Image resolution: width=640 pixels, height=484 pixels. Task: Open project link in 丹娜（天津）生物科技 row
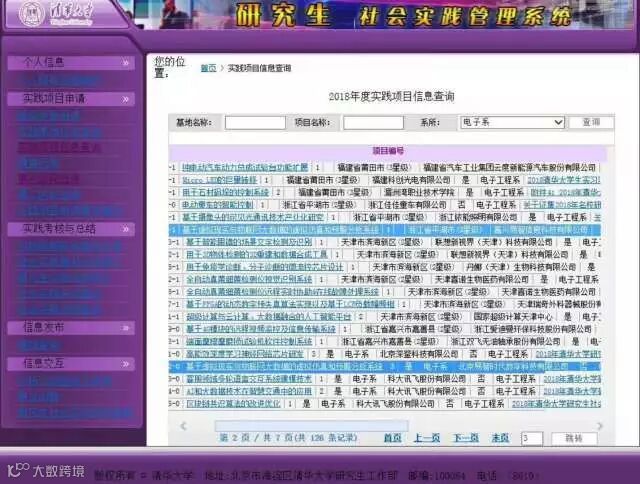pyautogui.click(x=264, y=267)
